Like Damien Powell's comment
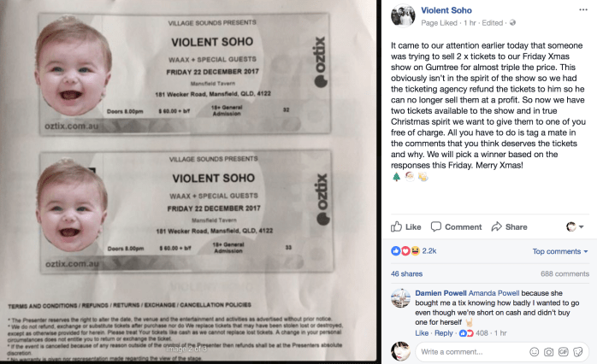597x364 pixels. click(x=422, y=332)
